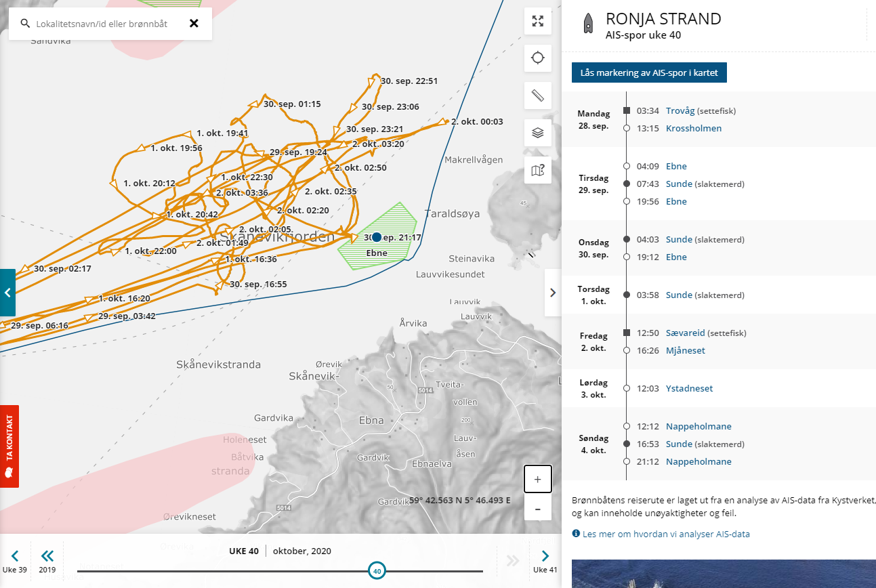Click the blue Ebne locality dot
Viewport: 876px width, 588px height.
coord(377,237)
